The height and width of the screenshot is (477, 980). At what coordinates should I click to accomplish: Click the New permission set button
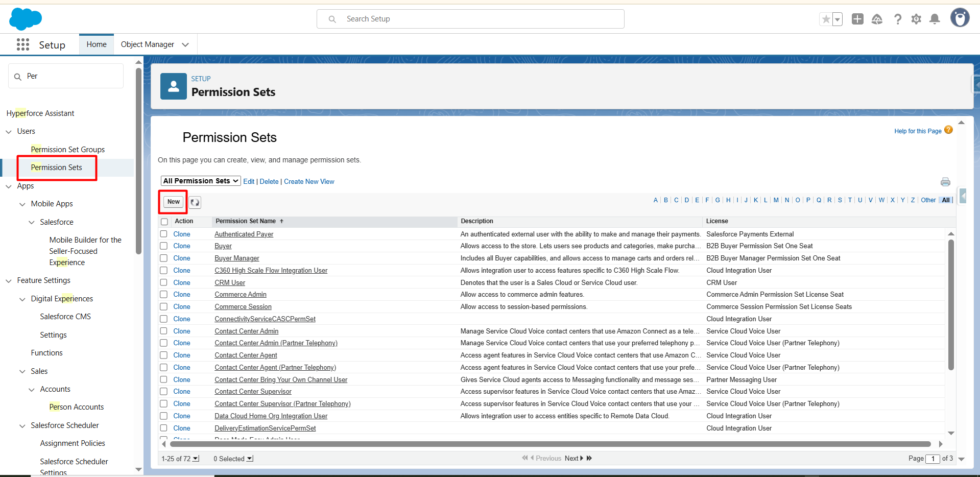[x=174, y=202]
